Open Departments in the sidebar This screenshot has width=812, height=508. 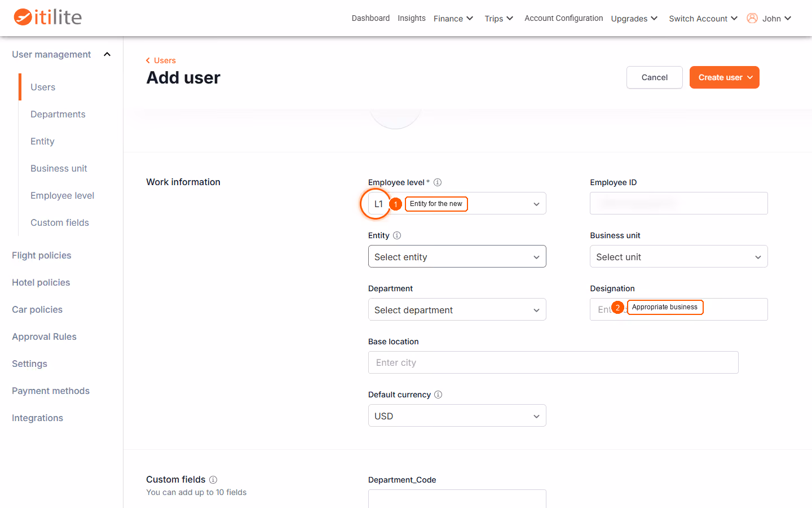coord(58,114)
